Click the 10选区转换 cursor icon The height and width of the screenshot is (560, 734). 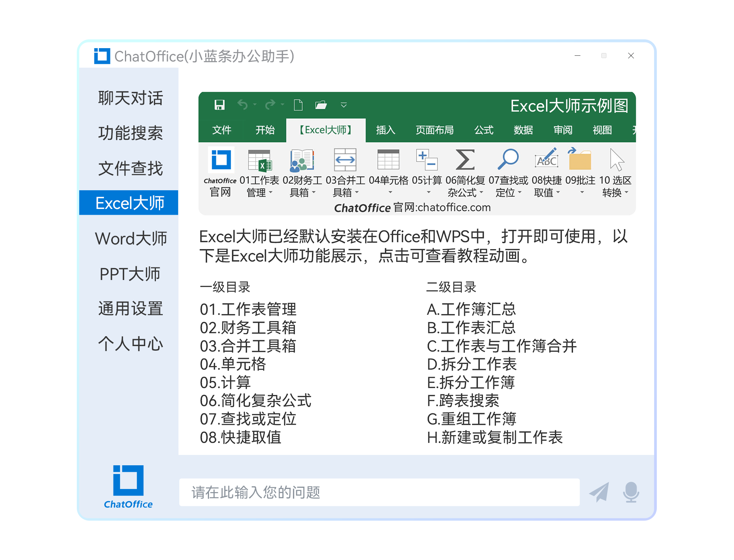click(616, 160)
